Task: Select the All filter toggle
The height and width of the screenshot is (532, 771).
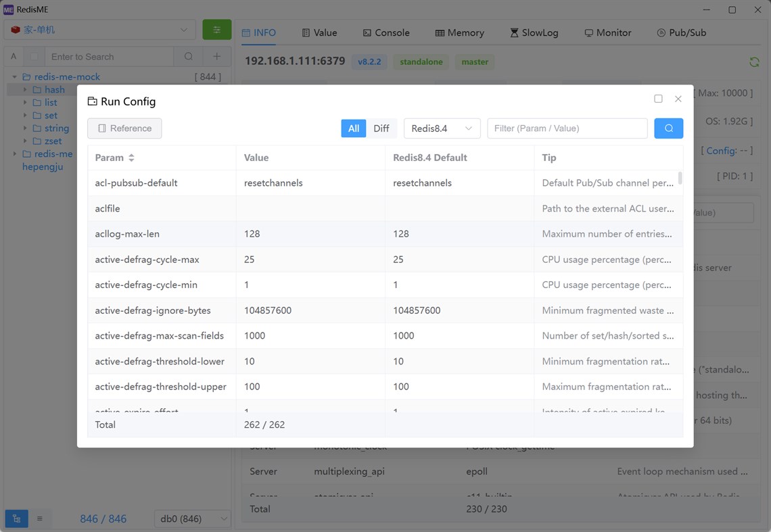Action: [354, 128]
